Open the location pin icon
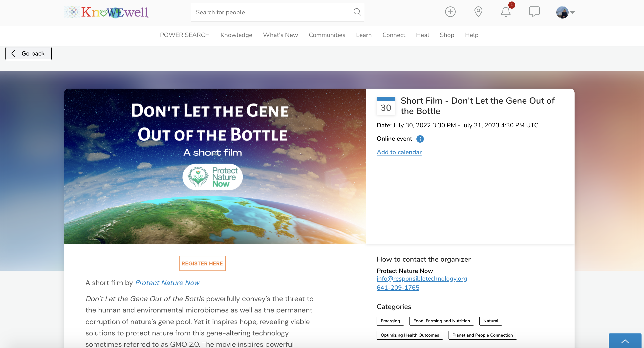Viewport: 644px width, 348px height. click(x=478, y=12)
